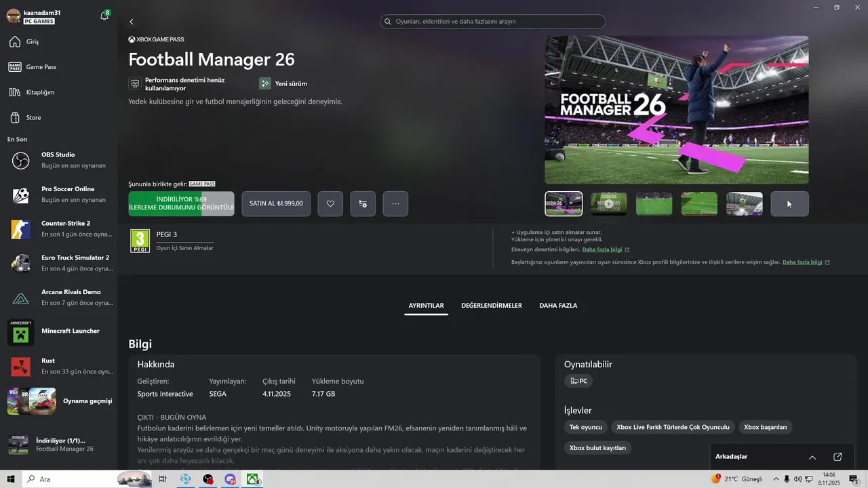Open Xbox app taskbar icon
868x488 pixels.
252,479
